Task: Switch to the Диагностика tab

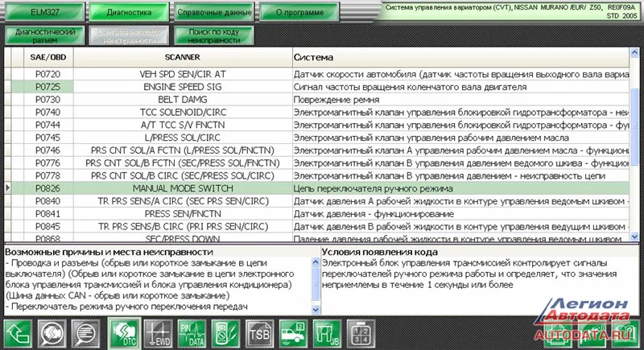Action: [129, 12]
